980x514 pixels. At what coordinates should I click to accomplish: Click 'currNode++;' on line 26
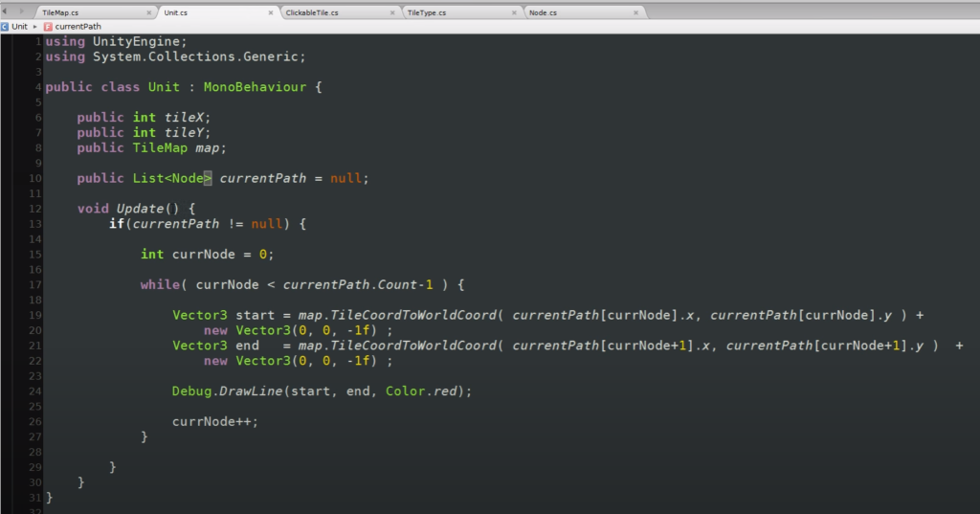pyautogui.click(x=215, y=421)
